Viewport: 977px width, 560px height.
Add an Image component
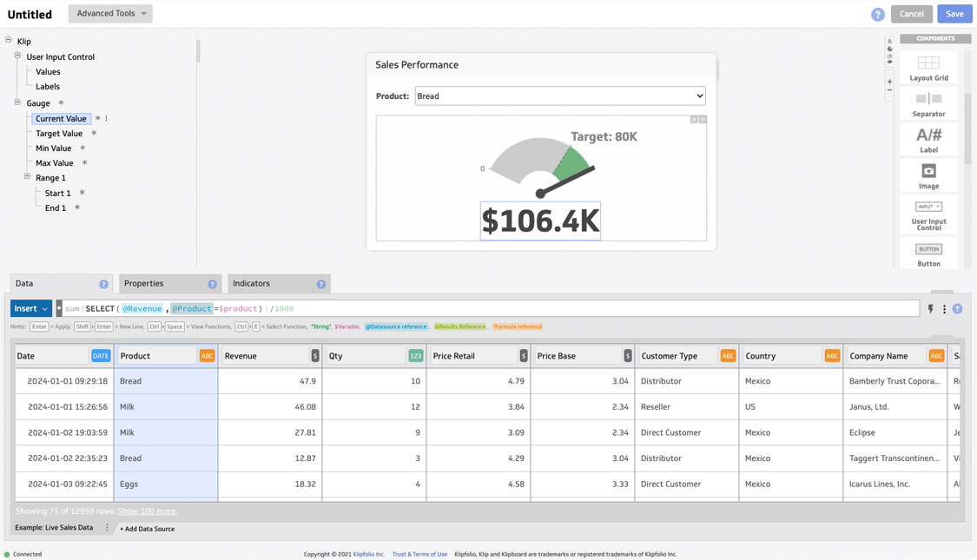928,174
